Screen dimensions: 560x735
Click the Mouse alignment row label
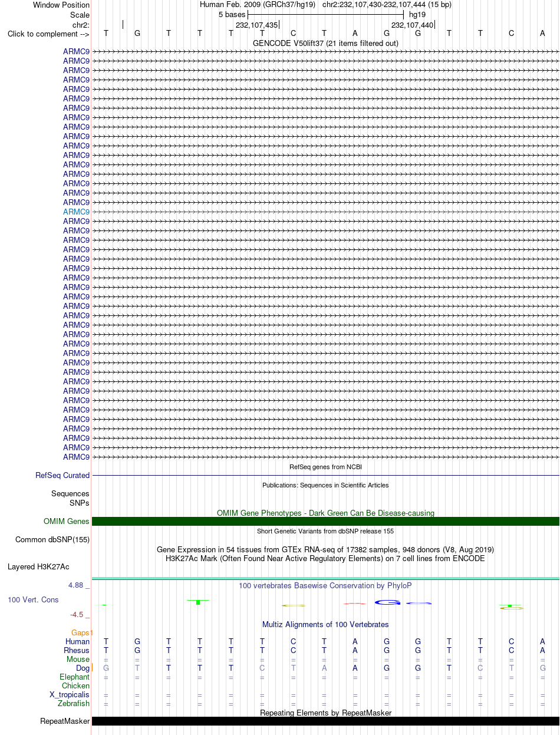tap(78, 659)
